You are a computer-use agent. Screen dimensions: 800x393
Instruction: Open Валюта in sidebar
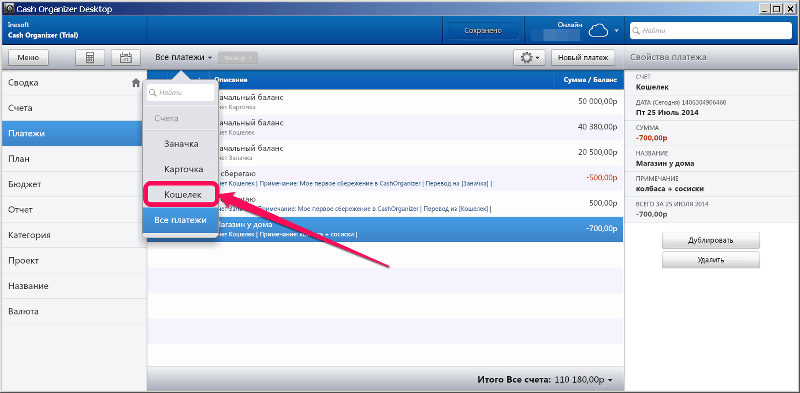pyautogui.click(x=73, y=311)
